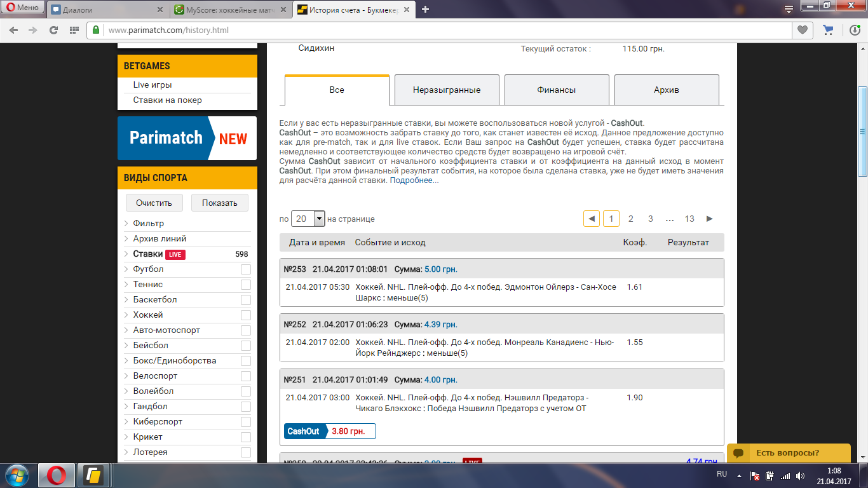Open a new browser tab with plus icon

pos(425,9)
